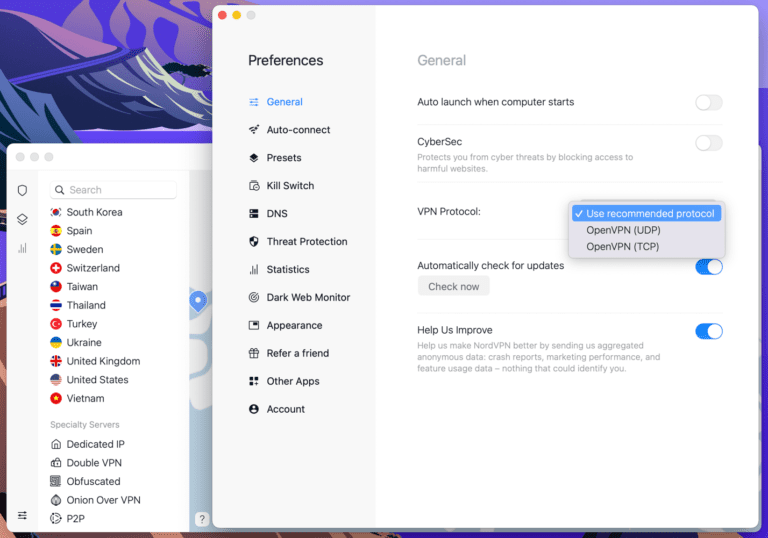Click the question mark help button
Viewport: 768px width, 538px height.
click(202, 519)
